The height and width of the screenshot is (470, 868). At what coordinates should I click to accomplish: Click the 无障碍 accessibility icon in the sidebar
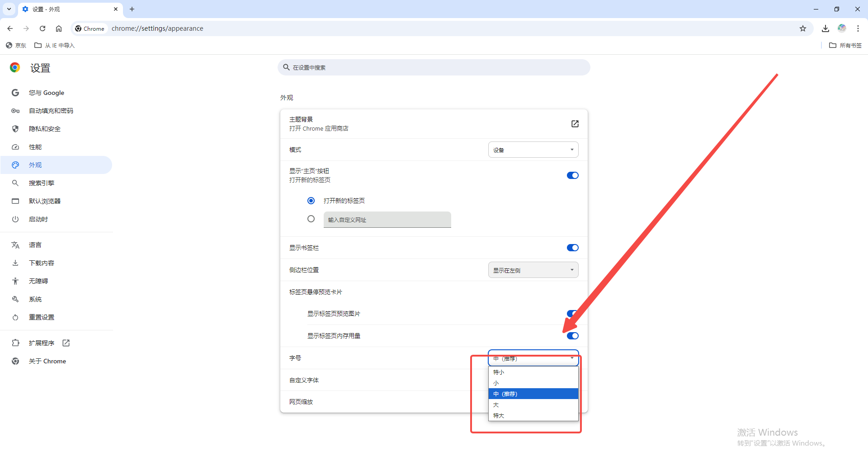pos(15,281)
